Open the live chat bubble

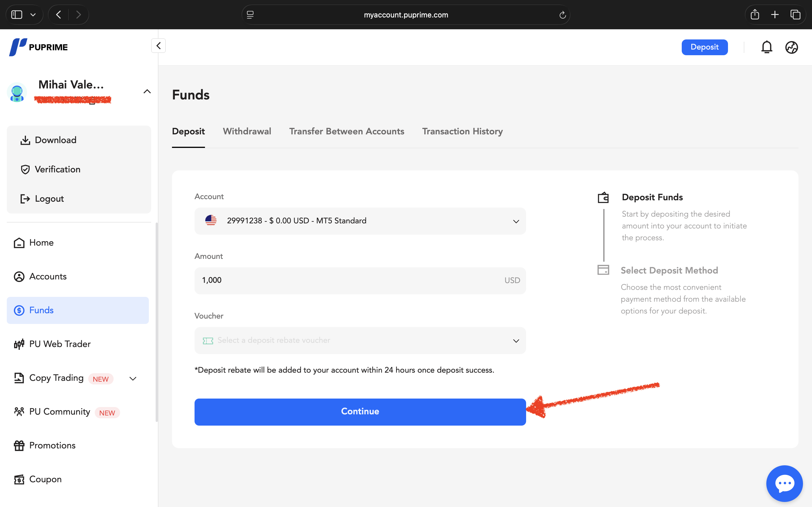coord(784,483)
